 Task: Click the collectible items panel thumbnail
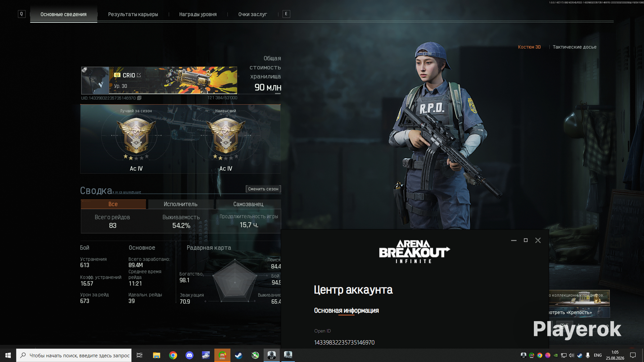(579, 298)
